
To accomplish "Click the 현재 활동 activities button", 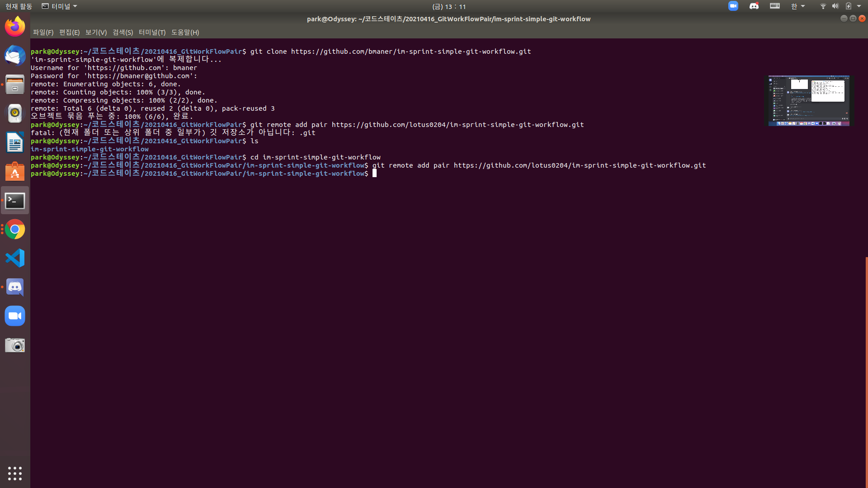I will 19,6.
